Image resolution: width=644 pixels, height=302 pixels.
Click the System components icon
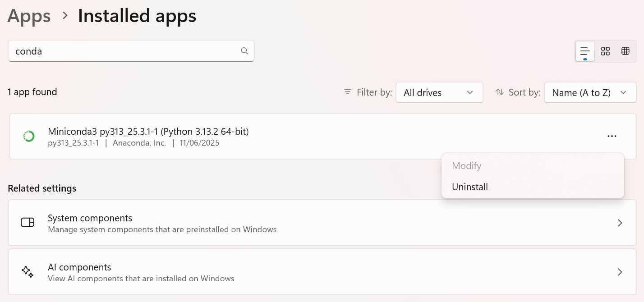pyautogui.click(x=28, y=223)
